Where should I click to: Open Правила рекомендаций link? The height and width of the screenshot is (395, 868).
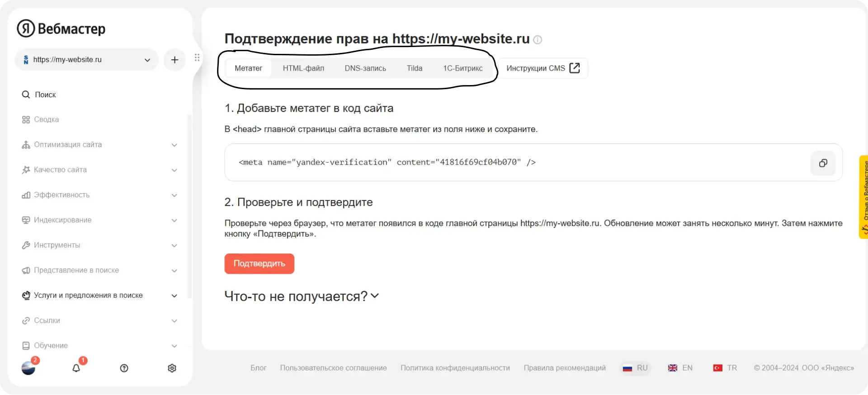[x=565, y=368]
